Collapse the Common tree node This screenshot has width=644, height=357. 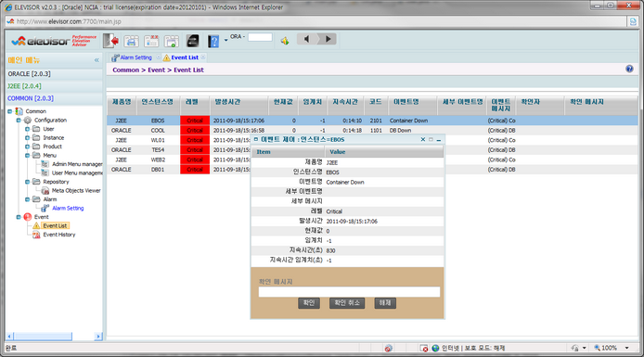(x=10, y=111)
